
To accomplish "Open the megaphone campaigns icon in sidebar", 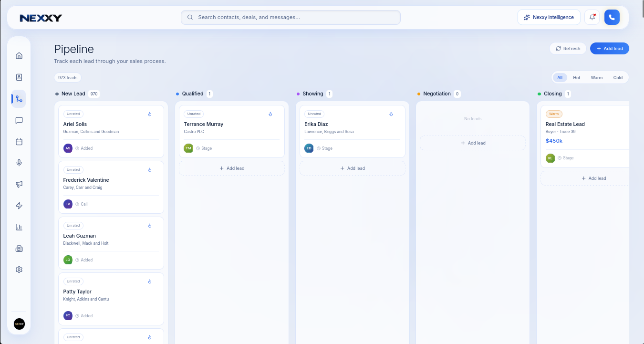I will (x=19, y=184).
